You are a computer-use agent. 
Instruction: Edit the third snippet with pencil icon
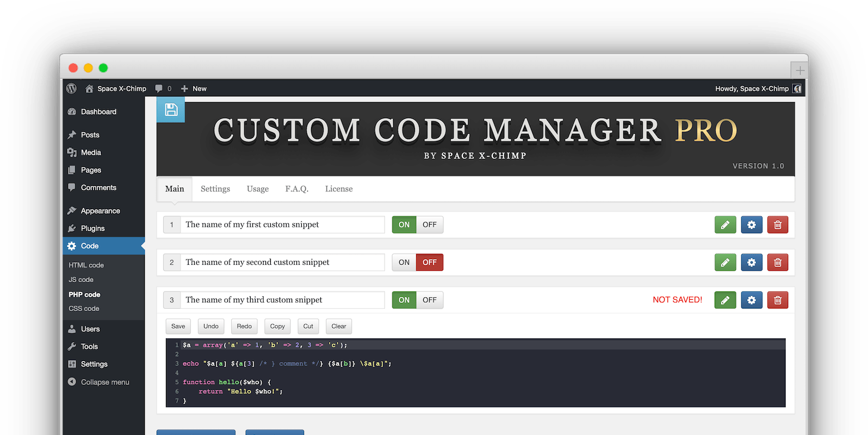point(725,300)
